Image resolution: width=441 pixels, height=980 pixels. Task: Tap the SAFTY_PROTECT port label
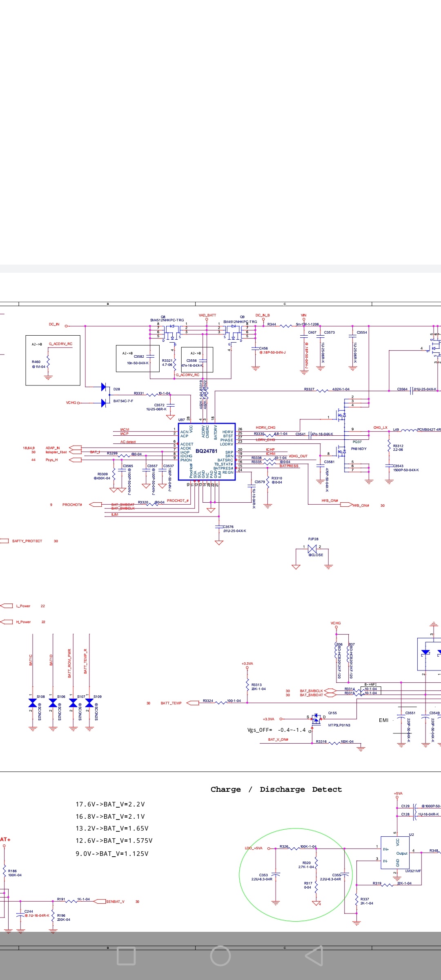point(27,541)
